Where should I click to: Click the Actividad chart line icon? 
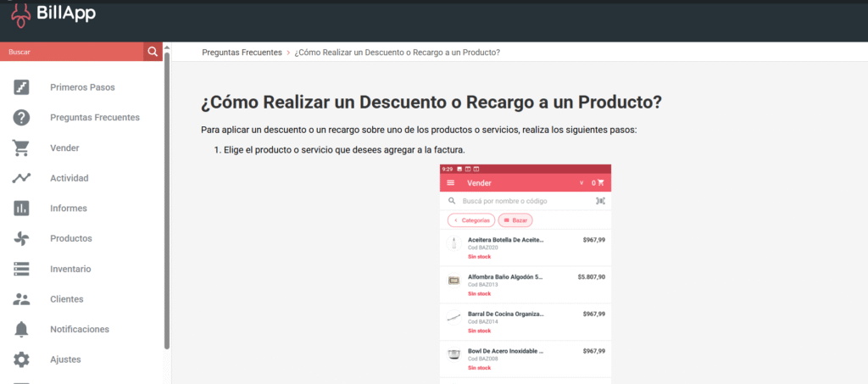pos(21,178)
